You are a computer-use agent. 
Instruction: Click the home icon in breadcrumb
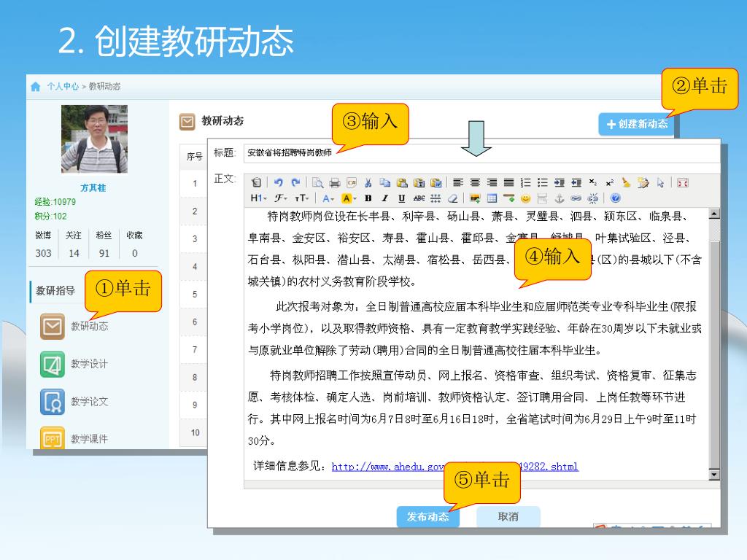[36, 87]
